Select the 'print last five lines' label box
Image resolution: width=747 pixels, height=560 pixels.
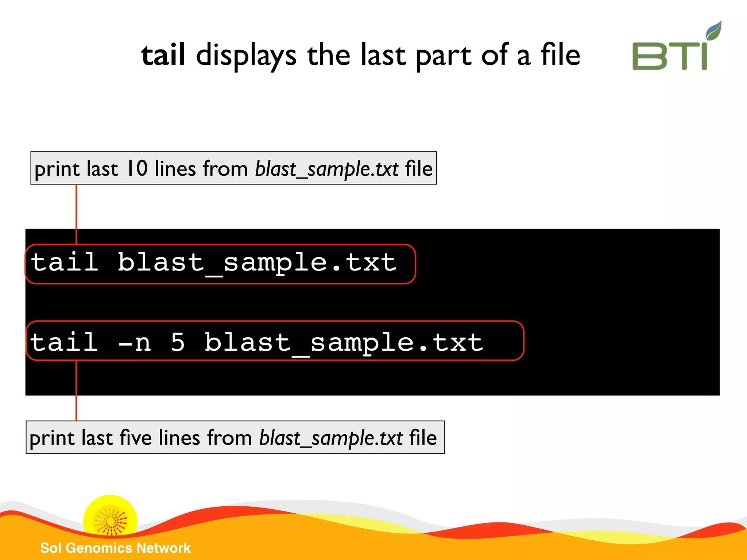pos(235,437)
